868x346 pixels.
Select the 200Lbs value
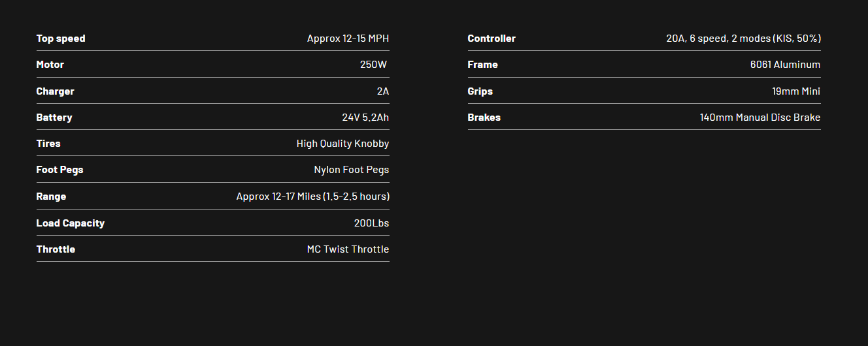pos(371,223)
